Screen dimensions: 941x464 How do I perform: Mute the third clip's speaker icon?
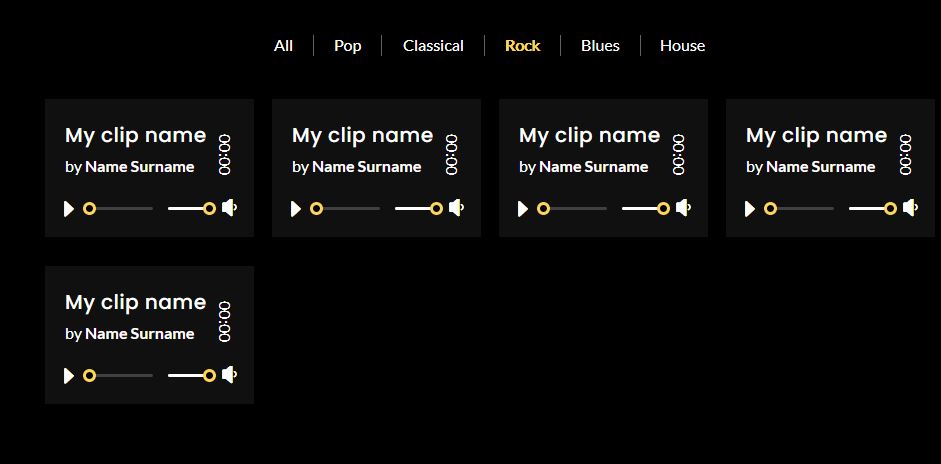click(683, 208)
